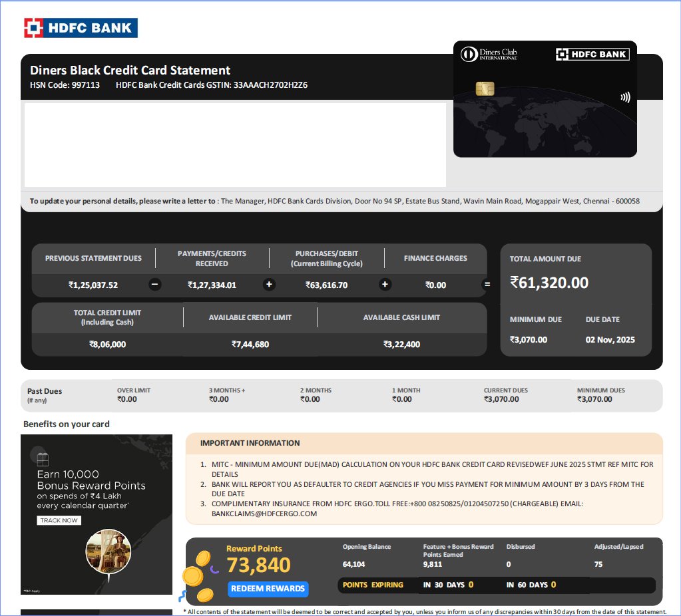Select the opening balance 64,104

point(353,564)
